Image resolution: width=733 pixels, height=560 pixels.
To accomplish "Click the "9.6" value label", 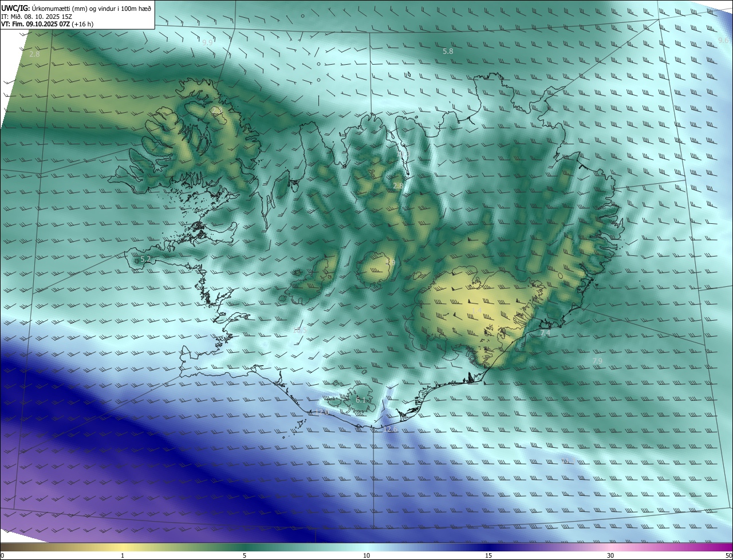I will [724, 40].
